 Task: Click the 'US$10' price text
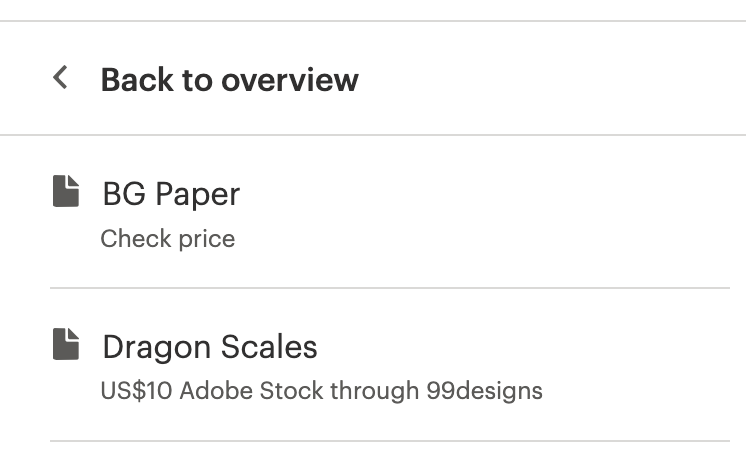click(x=136, y=391)
